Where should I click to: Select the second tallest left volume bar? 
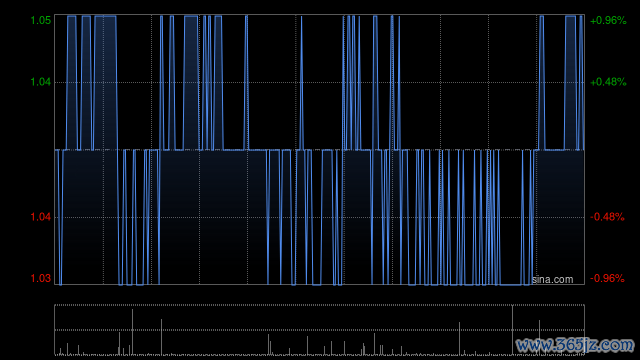click(x=161, y=337)
